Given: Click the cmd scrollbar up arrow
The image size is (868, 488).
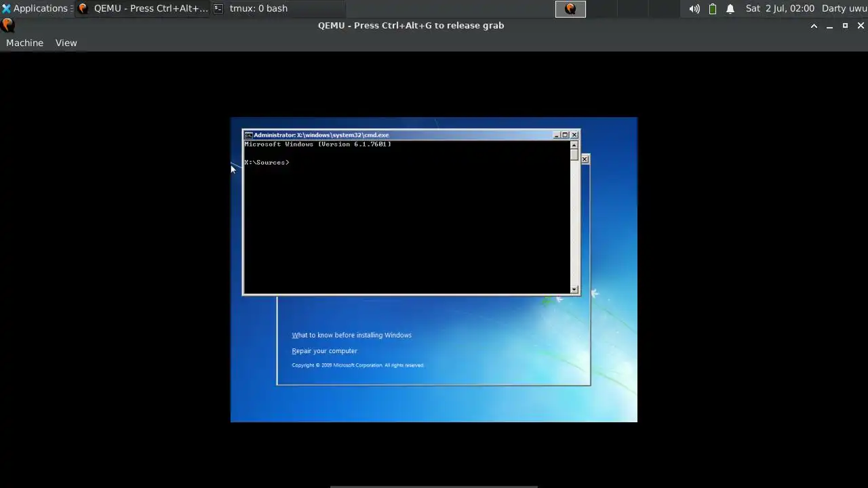Looking at the screenshot, I should click(x=574, y=145).
